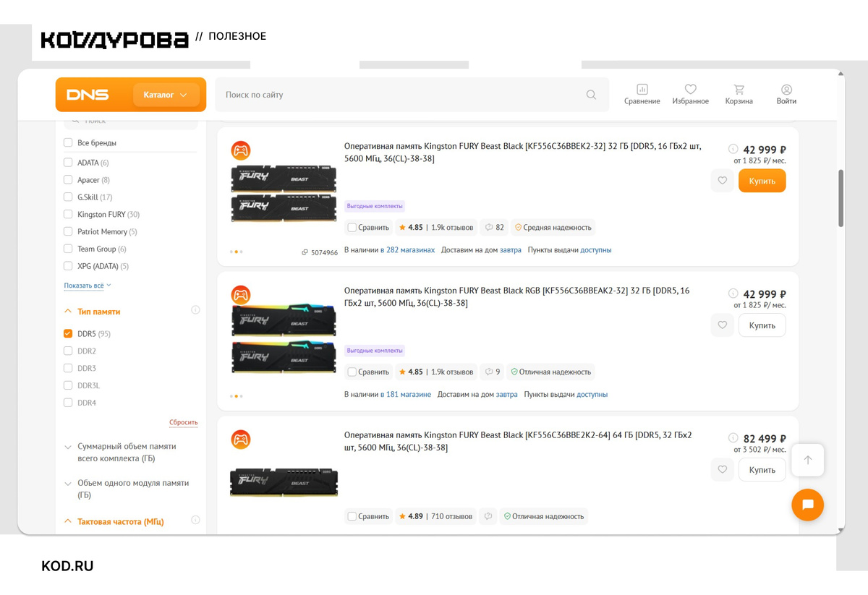Expand Показать всё brands list
Screen dimensions: 868x595
[88, 286]
